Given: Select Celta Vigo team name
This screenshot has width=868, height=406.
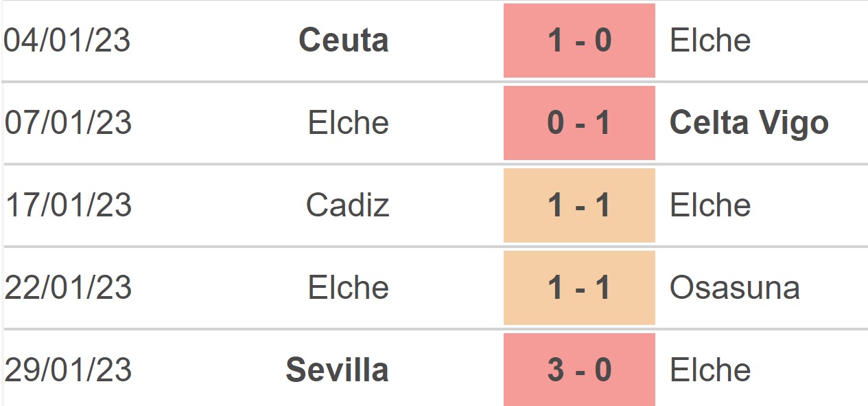Looking at the screenshot, I should pos(749,124).
